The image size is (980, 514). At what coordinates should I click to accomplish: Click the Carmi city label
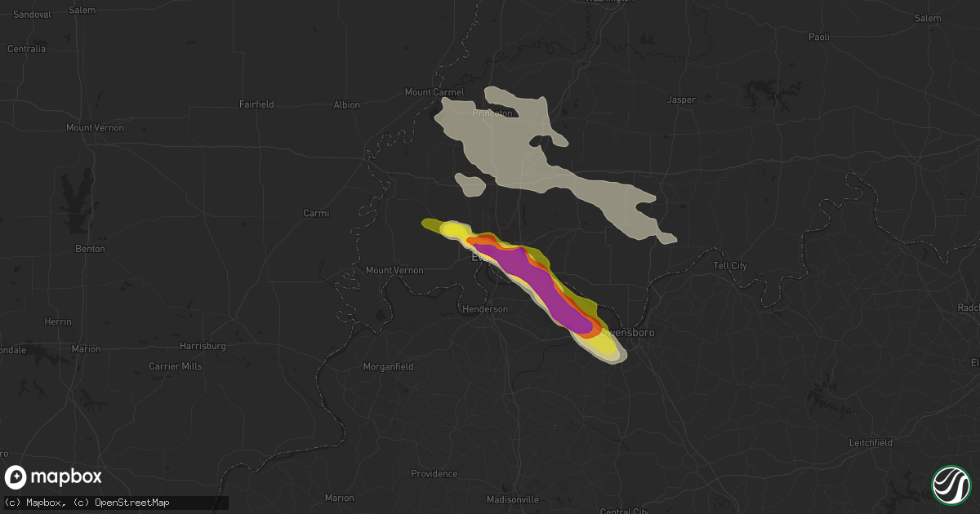tap(316, 213)
